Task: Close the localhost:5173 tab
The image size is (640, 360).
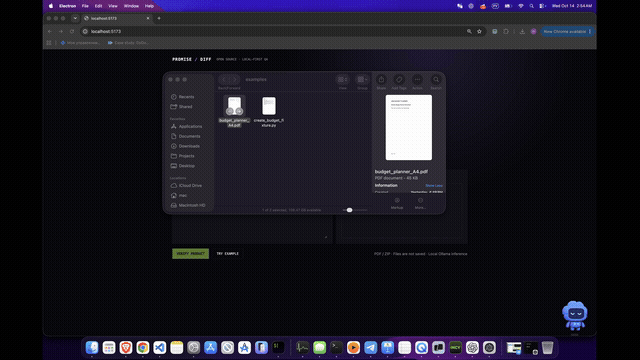Action: tap(148, 18)
